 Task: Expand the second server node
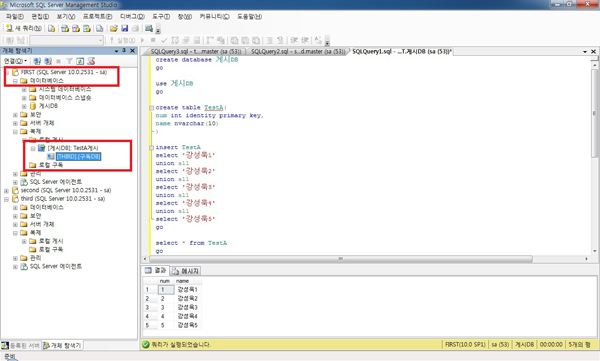[6, 191]
